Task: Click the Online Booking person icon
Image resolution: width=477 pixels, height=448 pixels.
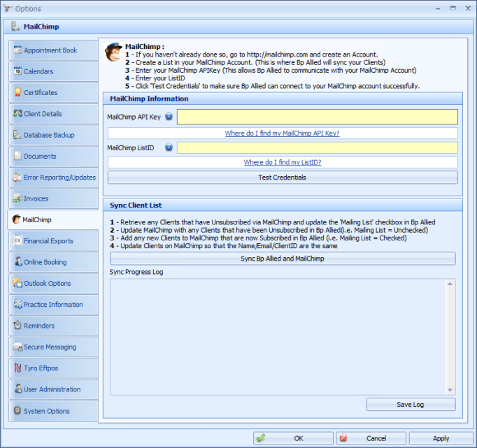Action: (x=18, y=261)
